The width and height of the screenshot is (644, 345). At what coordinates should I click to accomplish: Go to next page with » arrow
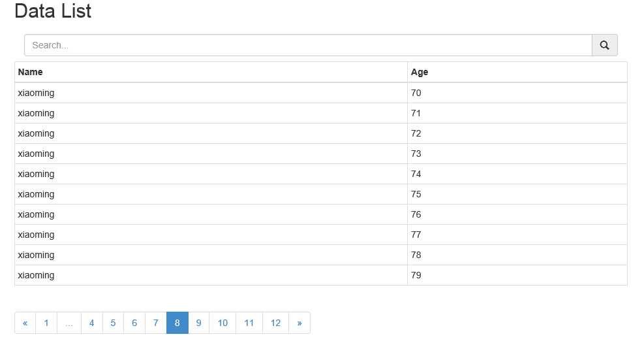click(299, 323)
